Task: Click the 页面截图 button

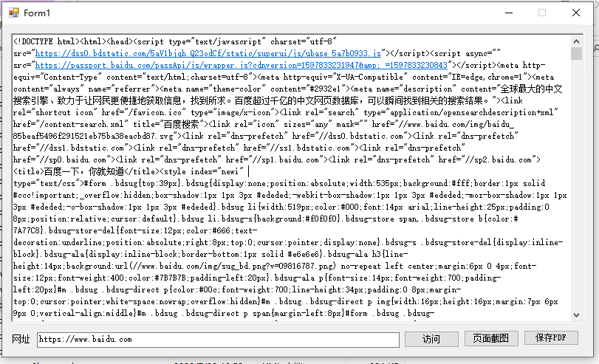Action: pyautogui.click(x=491, y=338)
